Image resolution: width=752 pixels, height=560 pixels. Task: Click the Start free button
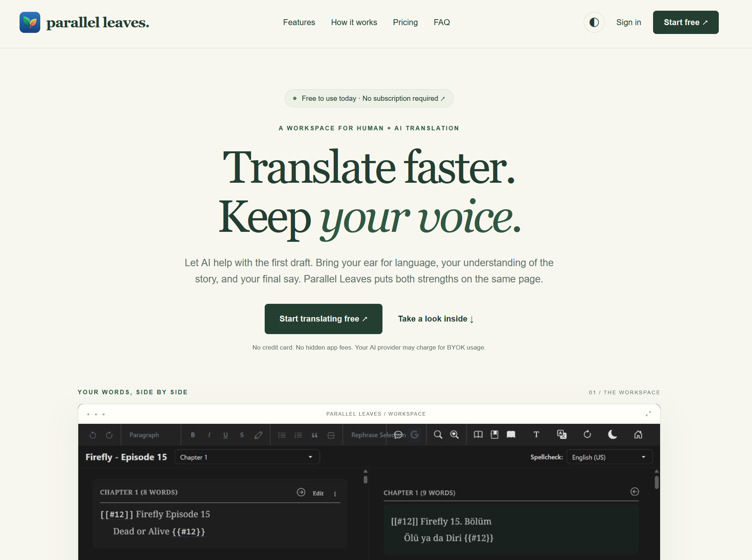[686, 23]
